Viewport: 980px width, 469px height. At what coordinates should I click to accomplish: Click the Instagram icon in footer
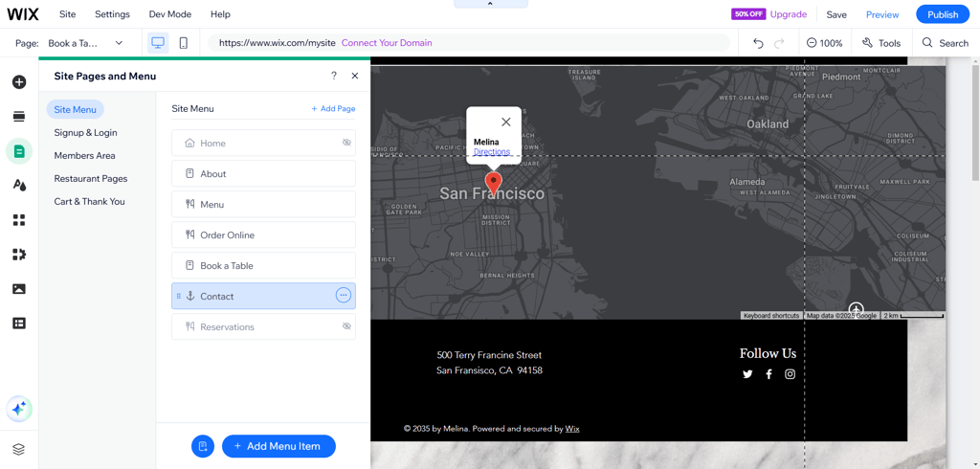point(790,374)
